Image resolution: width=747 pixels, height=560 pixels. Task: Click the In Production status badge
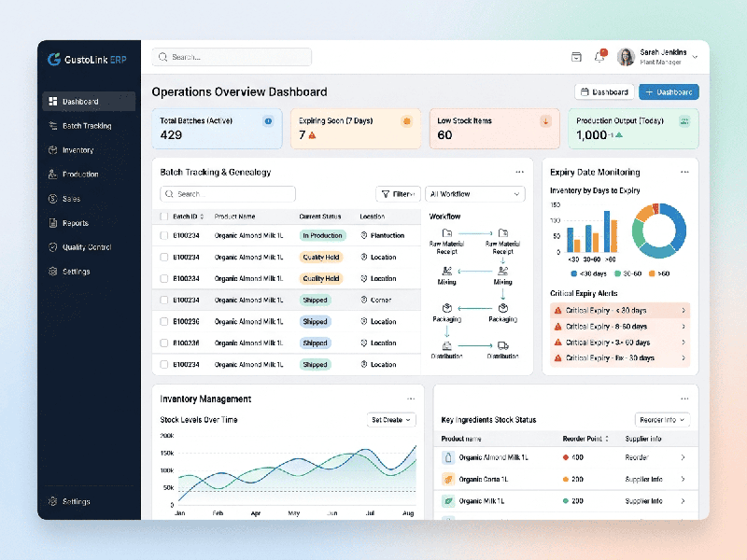click(x=322, y=235)
